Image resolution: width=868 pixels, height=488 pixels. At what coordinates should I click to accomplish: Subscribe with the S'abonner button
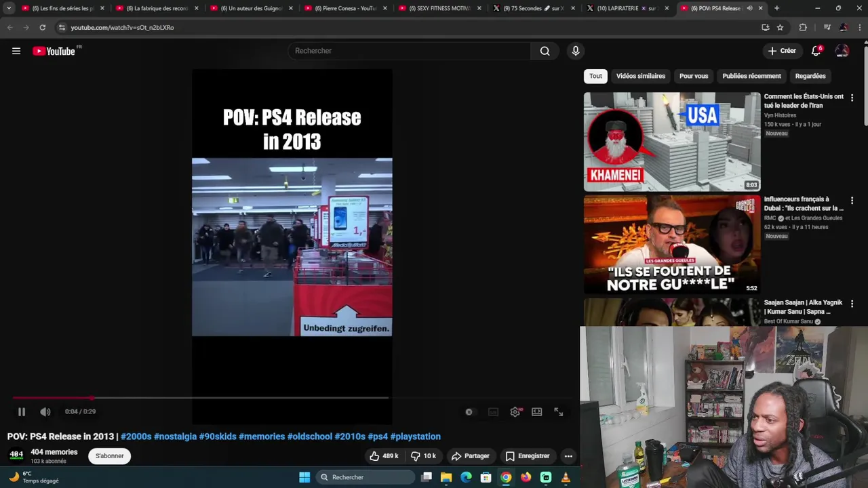coord(110,456)
